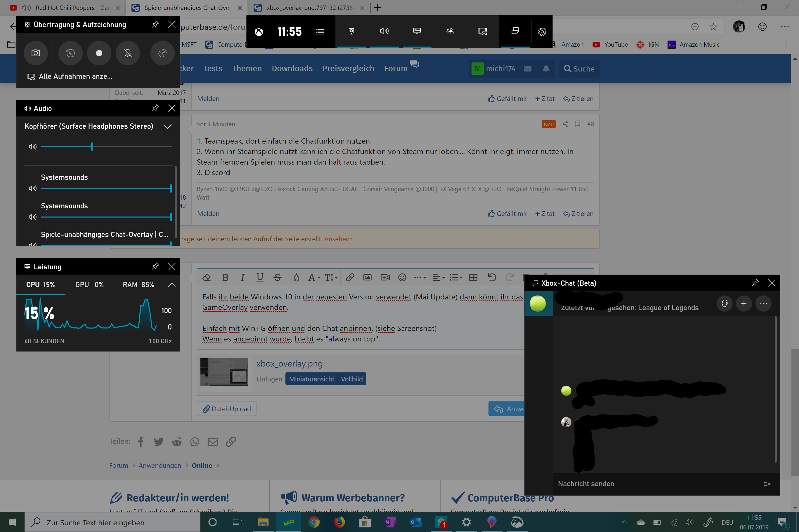The image size is (799, 532).
Task: Open more options in Xbox chat header
Action: point(763,303)
